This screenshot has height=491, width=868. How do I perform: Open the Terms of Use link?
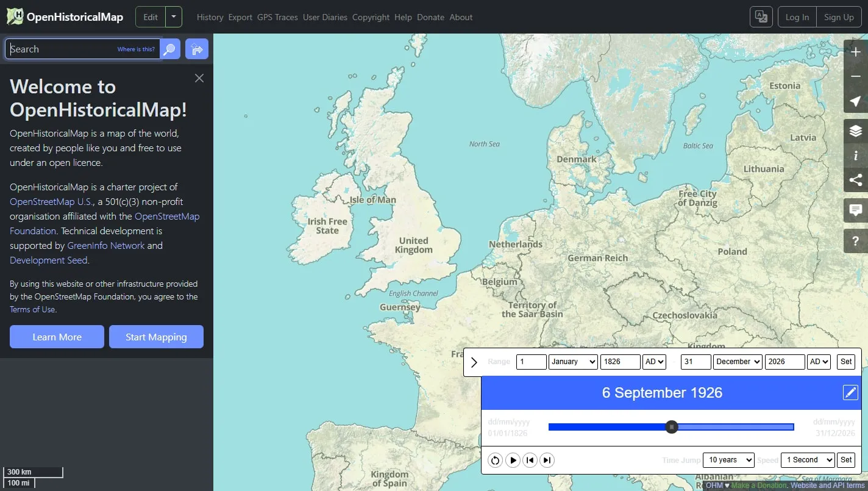pyautogui.click(x=32, y=309)
